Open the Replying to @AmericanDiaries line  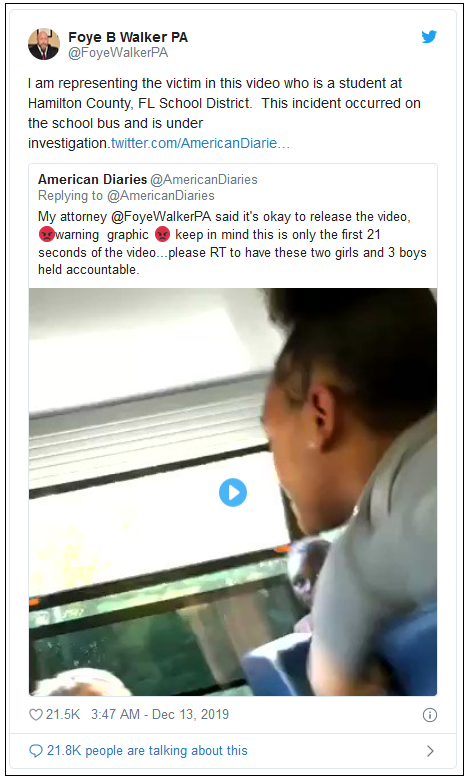126,196
